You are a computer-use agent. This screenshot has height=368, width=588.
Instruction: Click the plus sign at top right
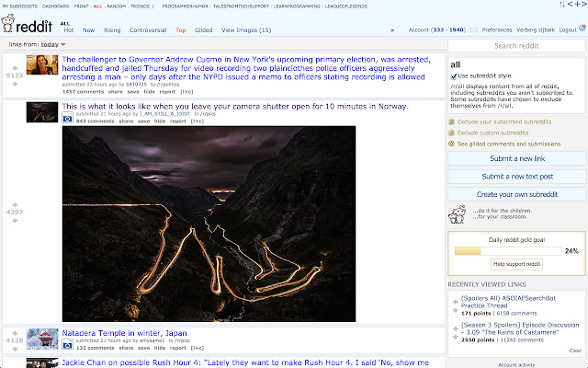pyautogui.click(x=577, y=4)
